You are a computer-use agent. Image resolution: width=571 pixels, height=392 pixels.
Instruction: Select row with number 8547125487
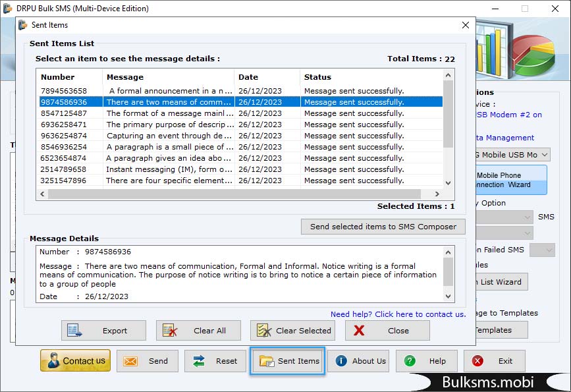(241, 113)
